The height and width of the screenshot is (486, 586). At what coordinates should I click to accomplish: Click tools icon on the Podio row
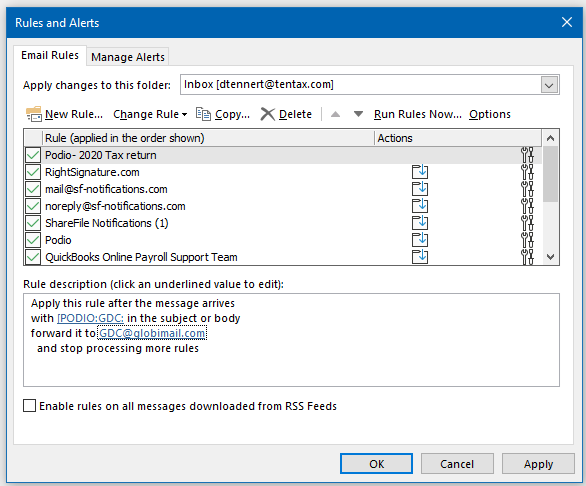point(527,240)
